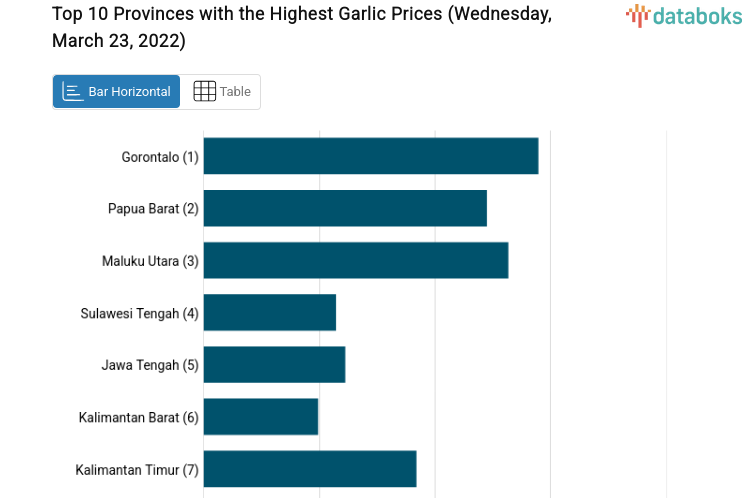Click the Maluku Utara bar
Image resolution: width=753 pixels, height=498 pixels.
[355, 260]
